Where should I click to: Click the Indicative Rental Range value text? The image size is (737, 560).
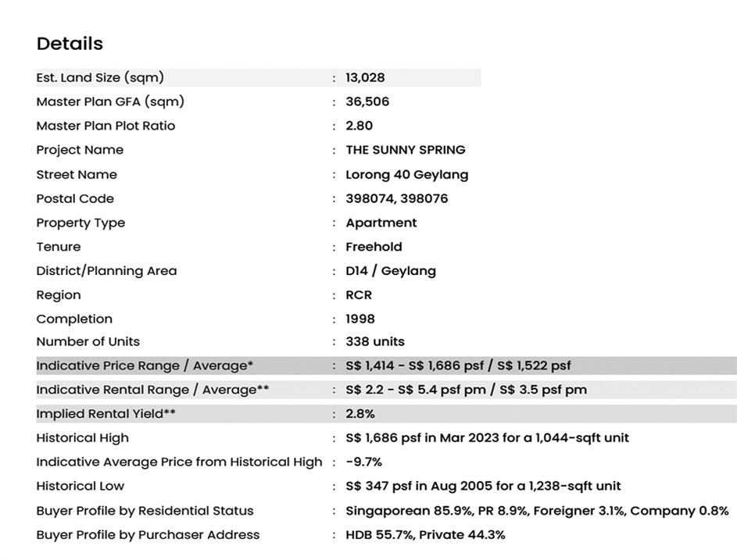466,390
